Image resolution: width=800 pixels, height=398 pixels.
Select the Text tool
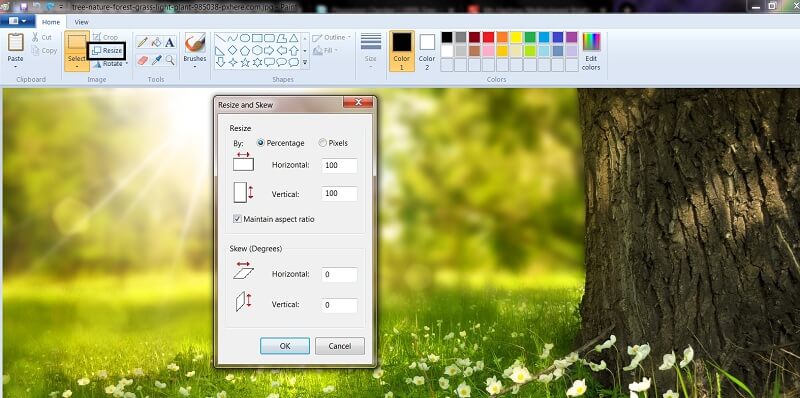pyautogui.click(x=170, y=42)
